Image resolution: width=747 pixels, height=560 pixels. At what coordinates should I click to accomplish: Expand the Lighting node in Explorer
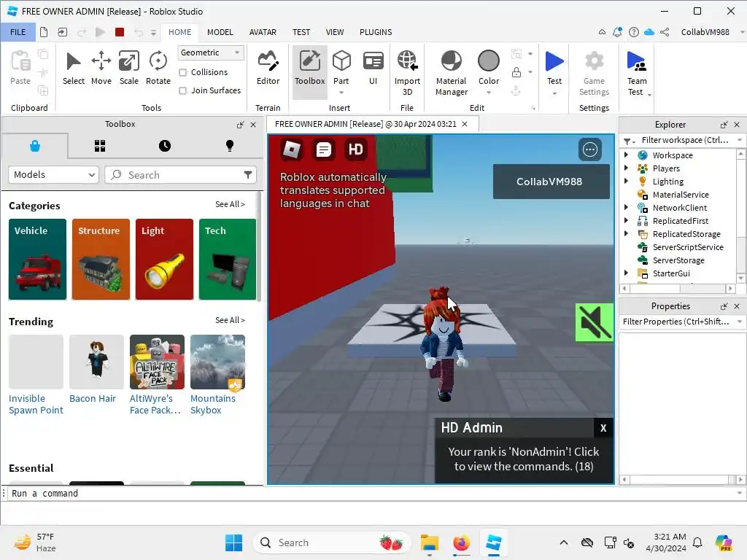coord(626,181)
